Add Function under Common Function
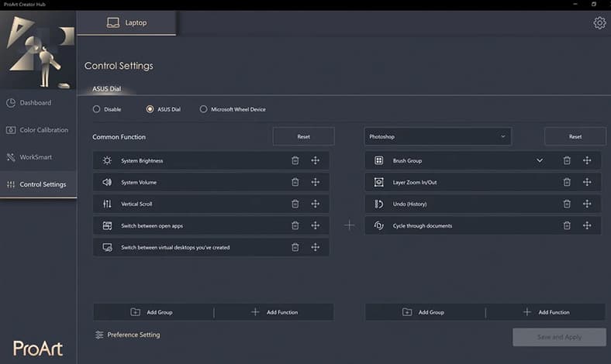Screen dimensions: 611x364 (274, 312)
